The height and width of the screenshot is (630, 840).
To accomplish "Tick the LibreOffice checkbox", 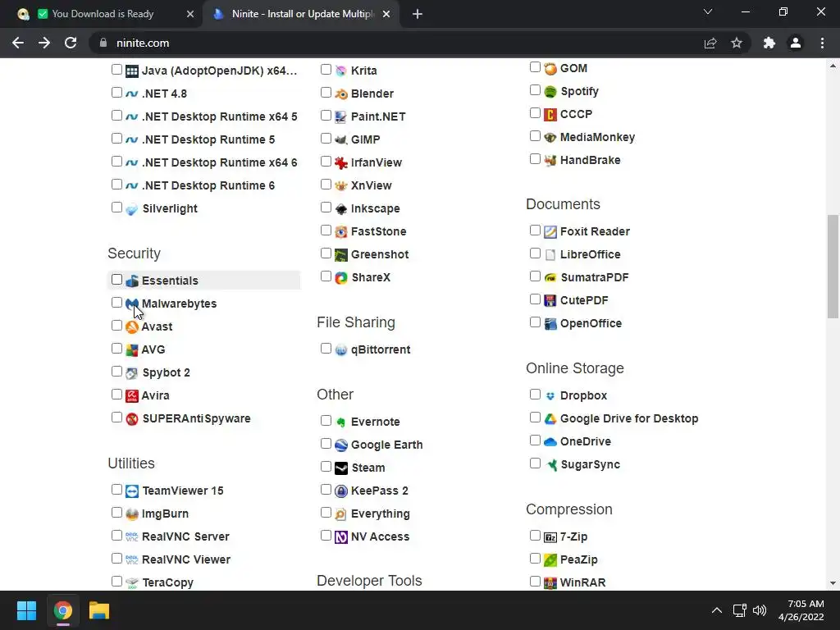I will pyautogui.click(x=535, y=253).
